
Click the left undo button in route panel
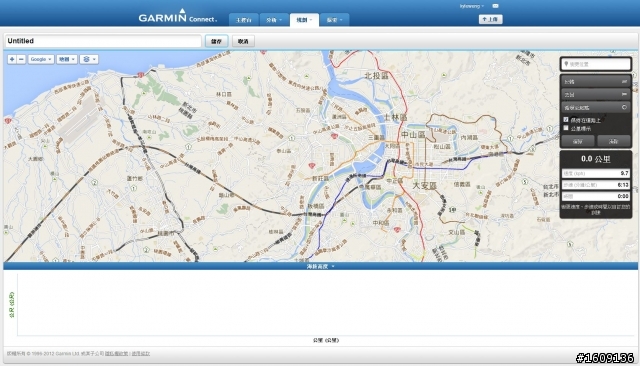coord(578,141)
